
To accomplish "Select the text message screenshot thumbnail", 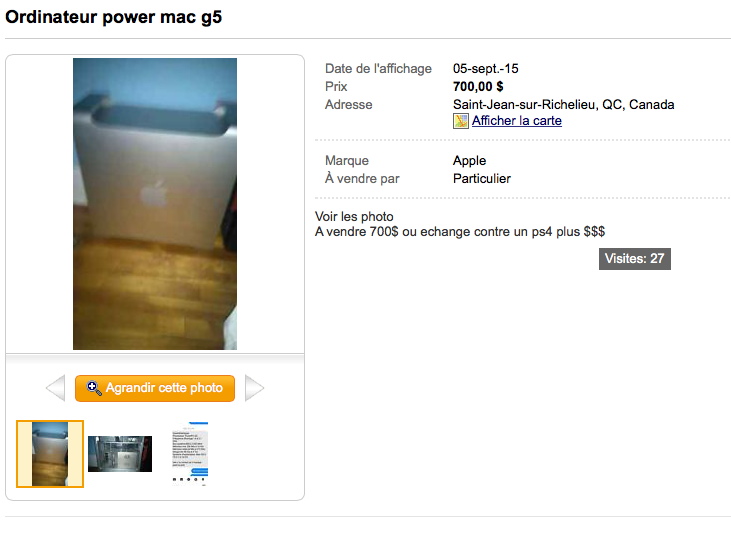I will (190, 454).
